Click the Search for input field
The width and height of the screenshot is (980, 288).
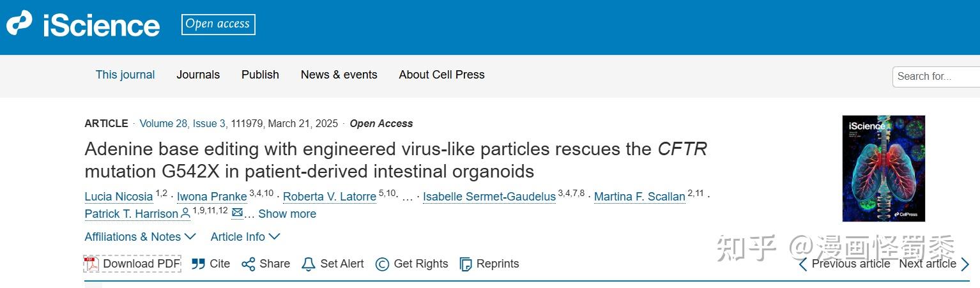(936, 77)
